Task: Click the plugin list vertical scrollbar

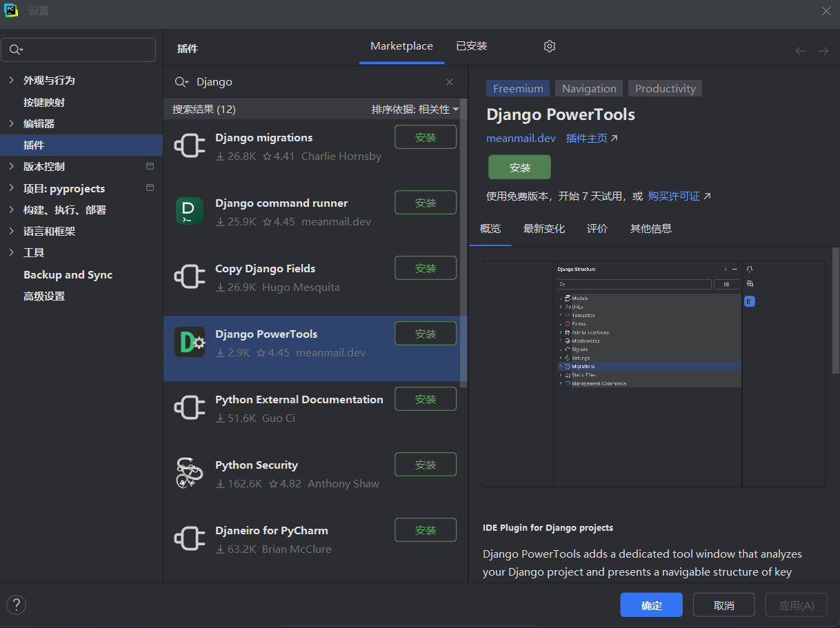Action: coord(463,241)
